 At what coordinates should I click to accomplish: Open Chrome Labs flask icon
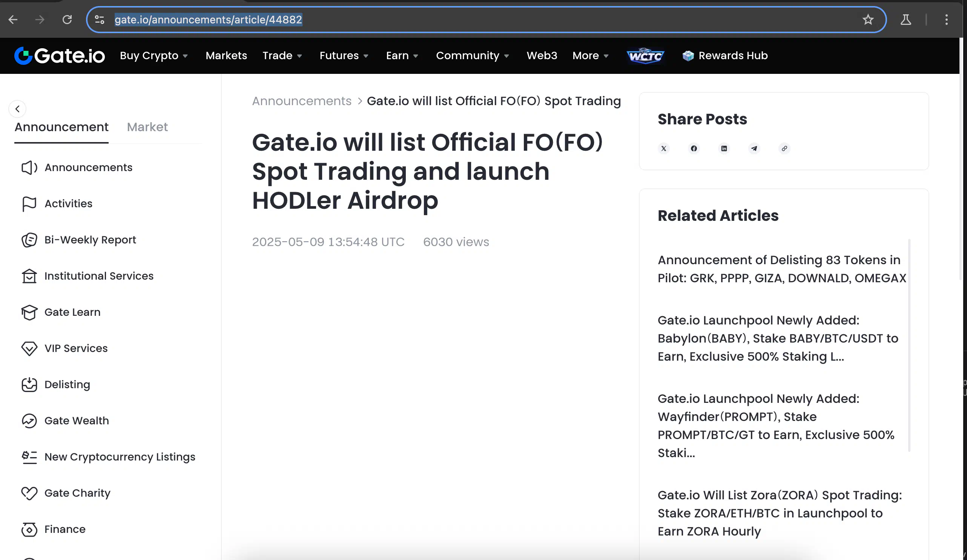(906, 20)
